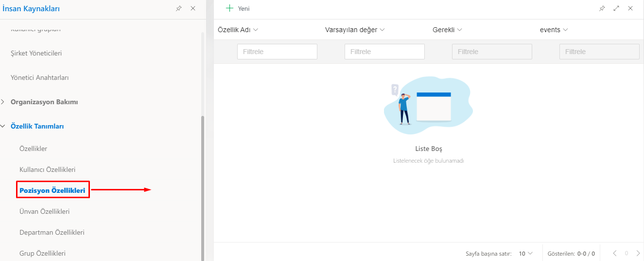The width and height of the screenshot is (644, 261).
Task: Click Özellik Adı filter input field
Action: (277, 52)
